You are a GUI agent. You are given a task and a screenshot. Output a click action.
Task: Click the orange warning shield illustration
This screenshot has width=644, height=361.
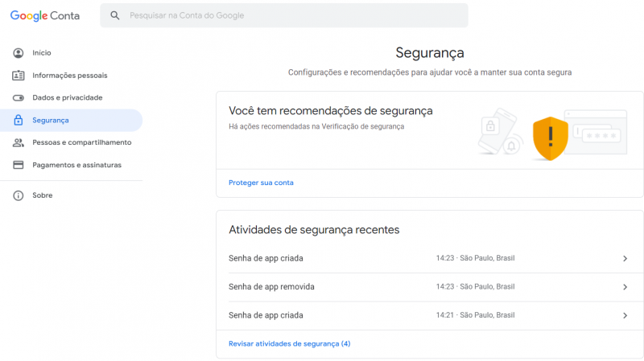(551, 138)
